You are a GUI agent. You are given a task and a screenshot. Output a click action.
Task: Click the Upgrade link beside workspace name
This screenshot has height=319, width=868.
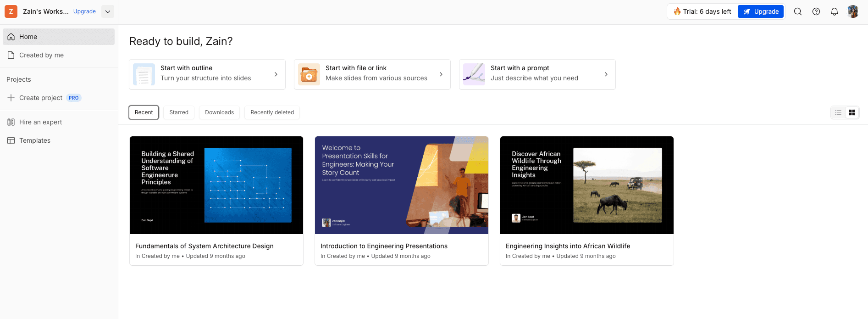(x=84, y=11)
